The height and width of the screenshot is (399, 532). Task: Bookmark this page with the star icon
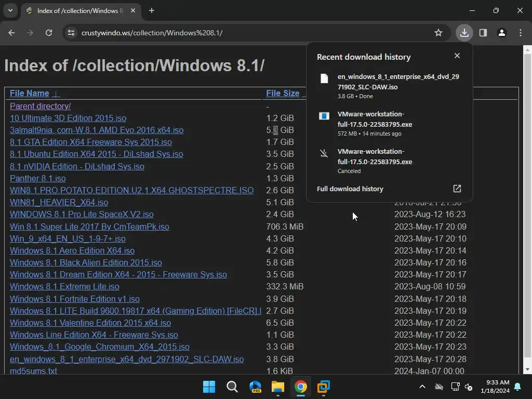pyautogui.click(x=438, y=33)
